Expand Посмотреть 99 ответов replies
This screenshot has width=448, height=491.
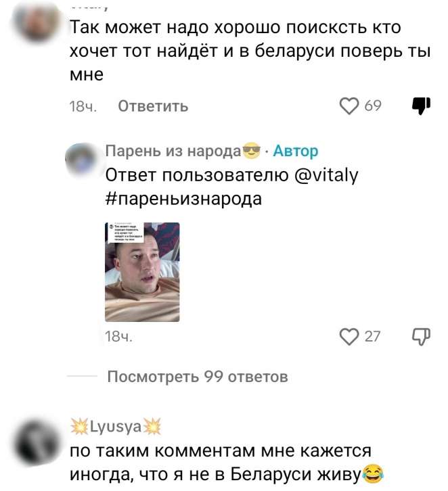click(x=198, y=377)
